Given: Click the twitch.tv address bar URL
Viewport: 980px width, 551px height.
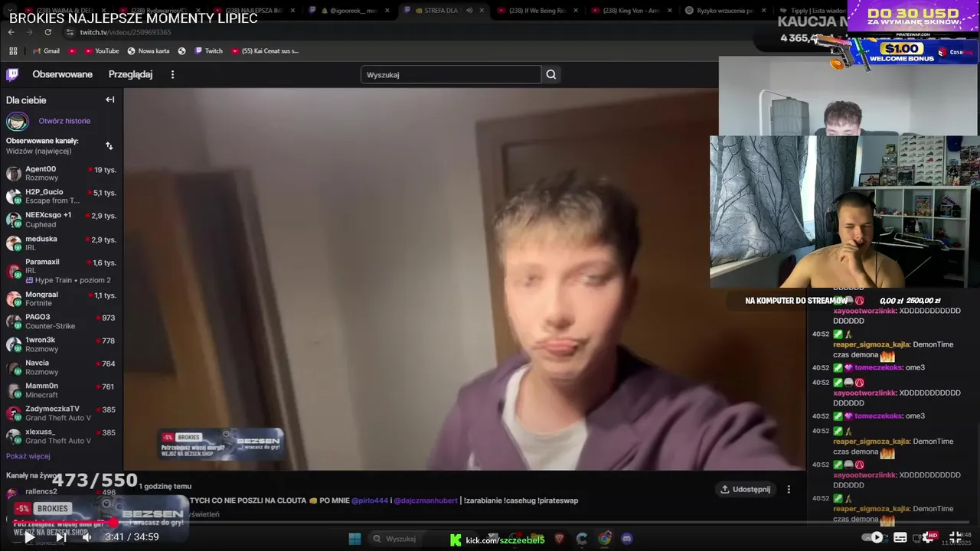Looking at the screenshot, I should coord(126,32).
